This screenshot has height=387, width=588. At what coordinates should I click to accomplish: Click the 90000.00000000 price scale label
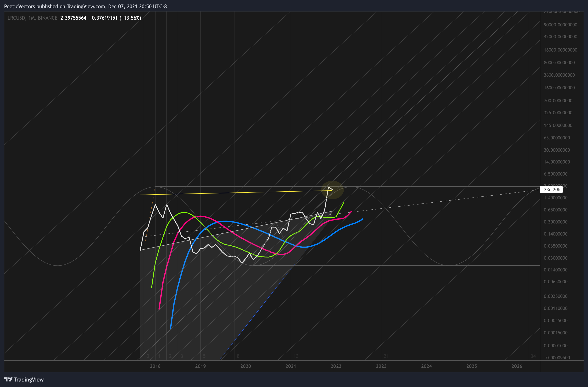point(560,25)
